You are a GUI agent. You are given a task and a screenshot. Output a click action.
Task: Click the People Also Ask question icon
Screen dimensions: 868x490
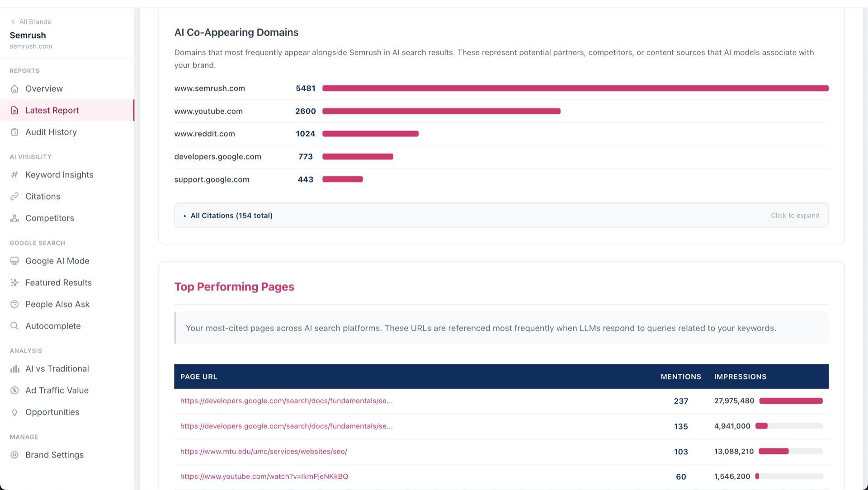14,304
